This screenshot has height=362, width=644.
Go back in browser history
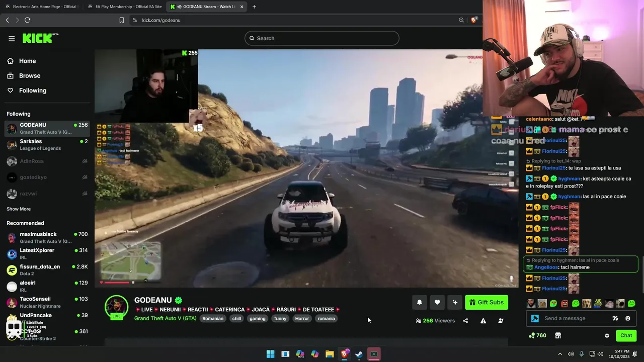tap(8, 20)
